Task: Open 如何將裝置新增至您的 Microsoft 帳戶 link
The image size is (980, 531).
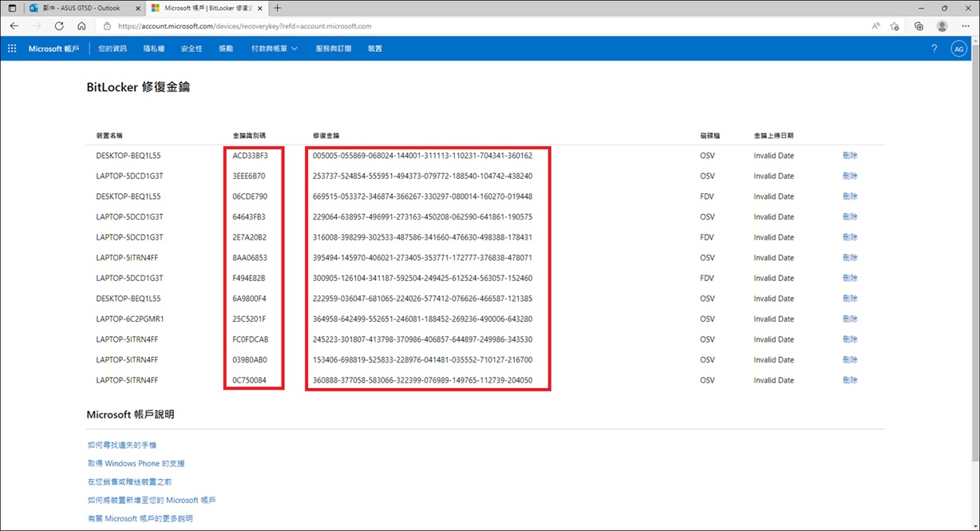Action: click(x=152, y=501)
